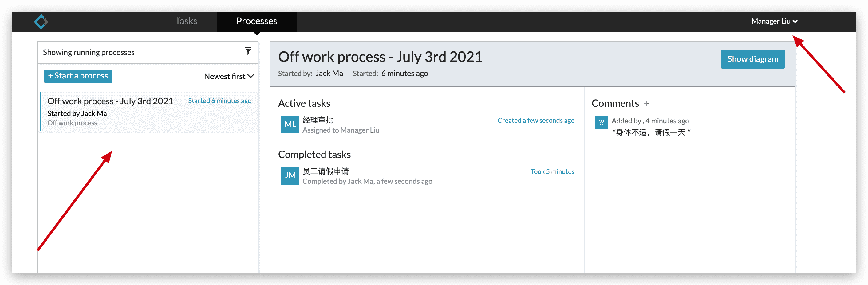868x285 pixels.
Task: Click the ML avatar on the active task
Action: point(290,124)
